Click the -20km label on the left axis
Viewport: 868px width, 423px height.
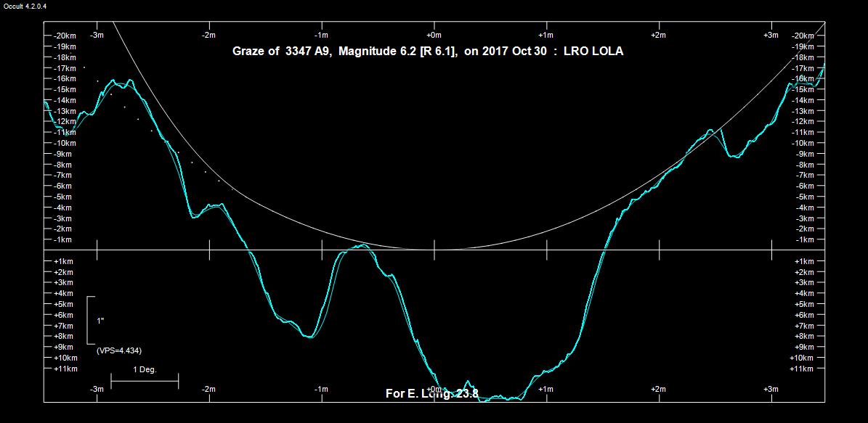(63, 36)
